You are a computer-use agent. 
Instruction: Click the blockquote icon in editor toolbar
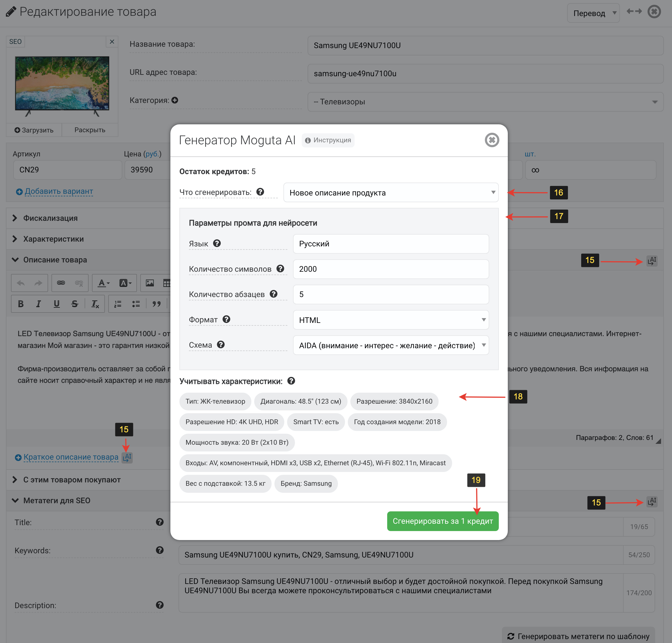click(157, 304)
